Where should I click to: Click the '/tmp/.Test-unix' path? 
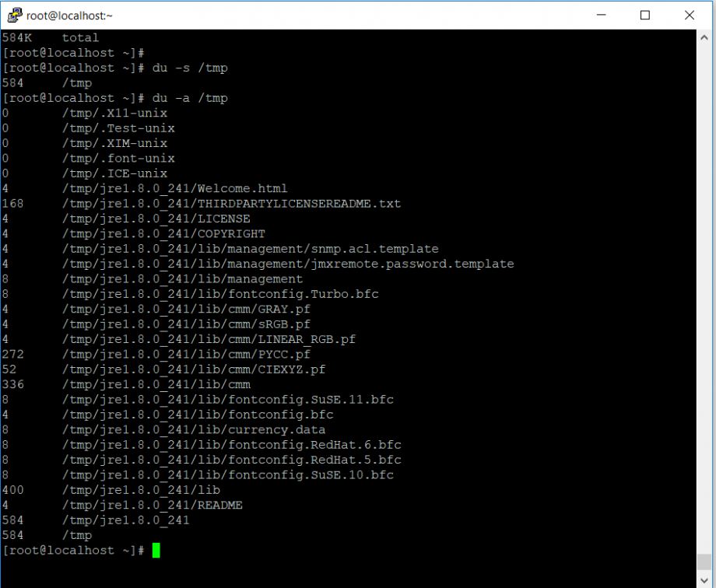click(118, 128)
